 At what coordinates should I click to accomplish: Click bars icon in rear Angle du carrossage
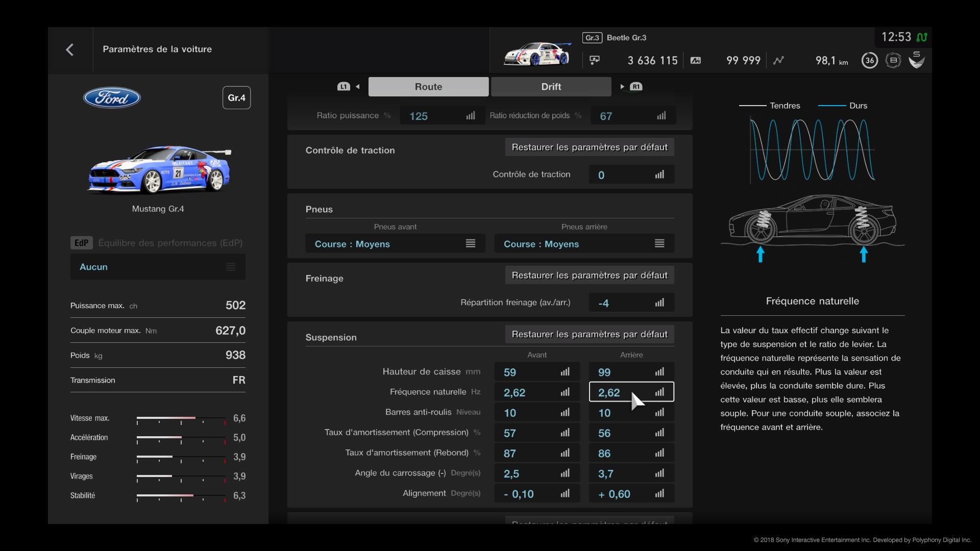click(660, 473)
